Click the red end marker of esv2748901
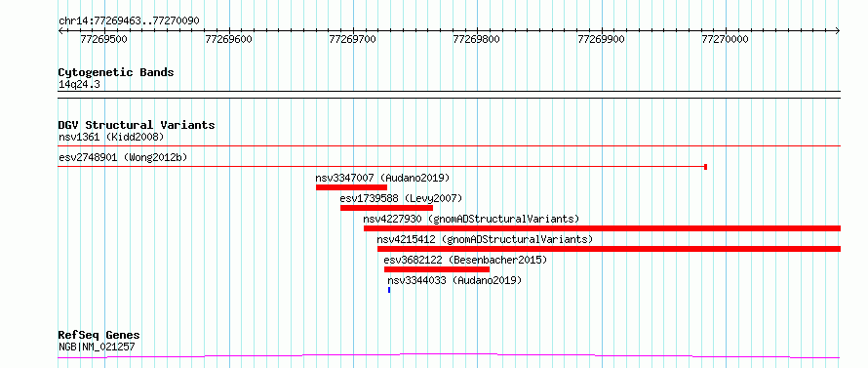The image size is (868, 368). click(705, 167)
